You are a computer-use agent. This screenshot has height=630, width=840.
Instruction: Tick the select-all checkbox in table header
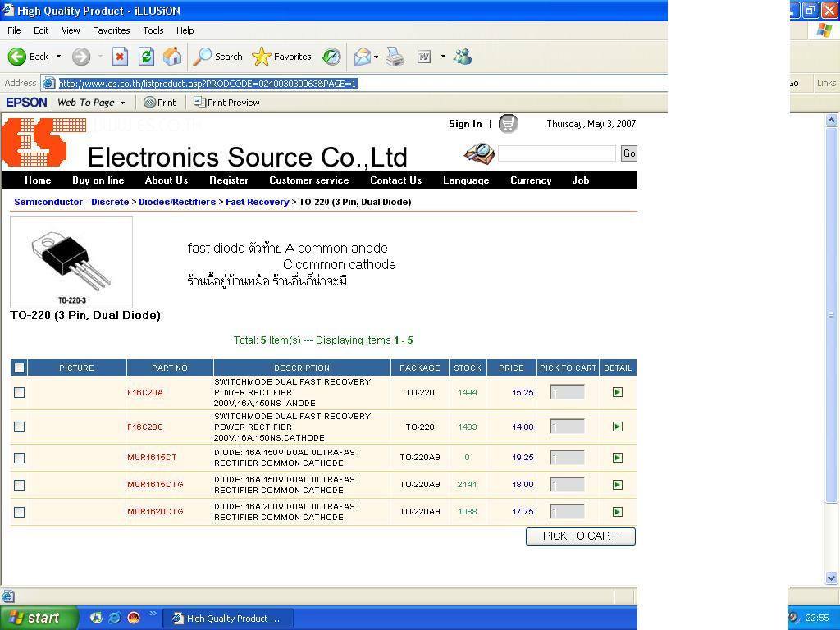point(20,367)
